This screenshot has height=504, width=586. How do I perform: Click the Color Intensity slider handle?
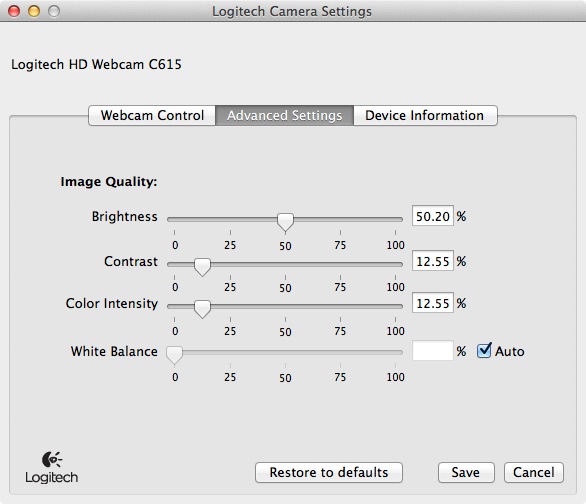click(x=202, y=309)
